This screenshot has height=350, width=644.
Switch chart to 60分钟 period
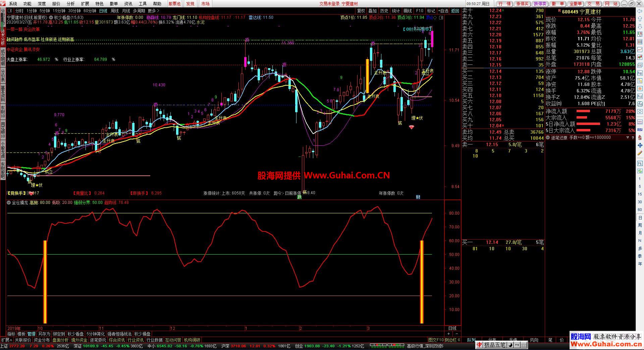90,11
